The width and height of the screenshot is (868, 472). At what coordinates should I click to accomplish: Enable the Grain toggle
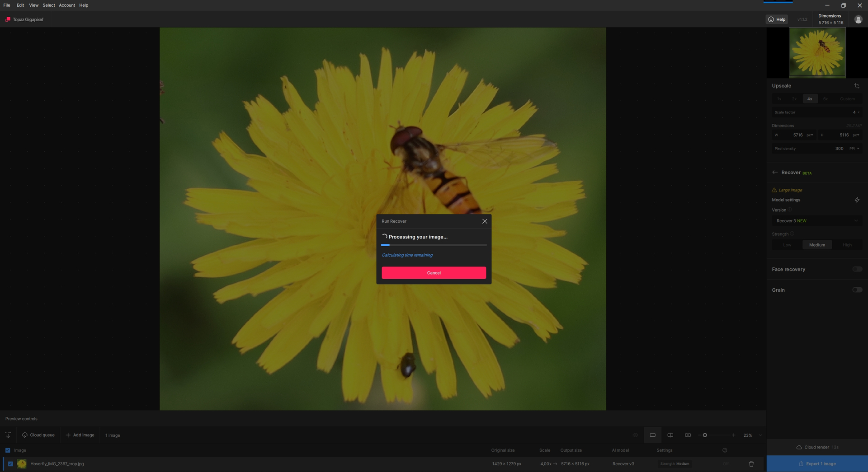(x=857, y=290)
